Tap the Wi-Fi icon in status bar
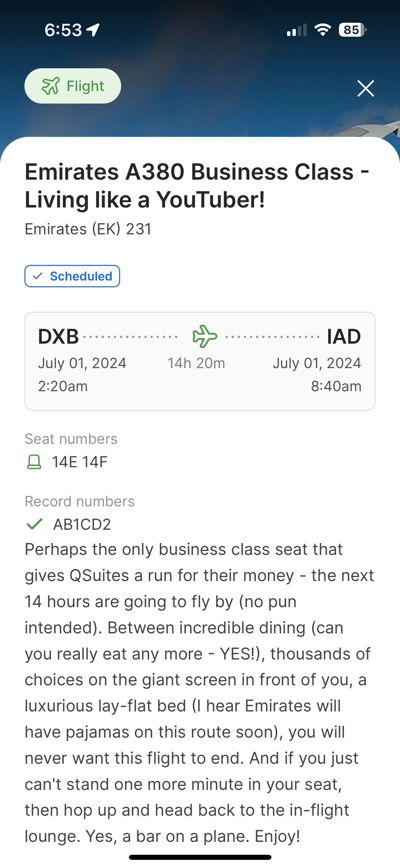The image size is (400, 868). [323, 30]
